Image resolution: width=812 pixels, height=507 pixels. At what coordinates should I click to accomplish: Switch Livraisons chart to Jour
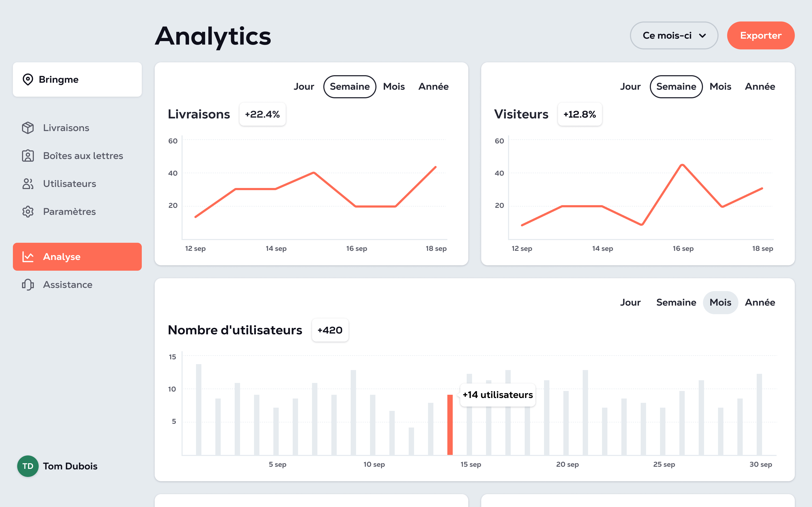(x=304, y=86)
